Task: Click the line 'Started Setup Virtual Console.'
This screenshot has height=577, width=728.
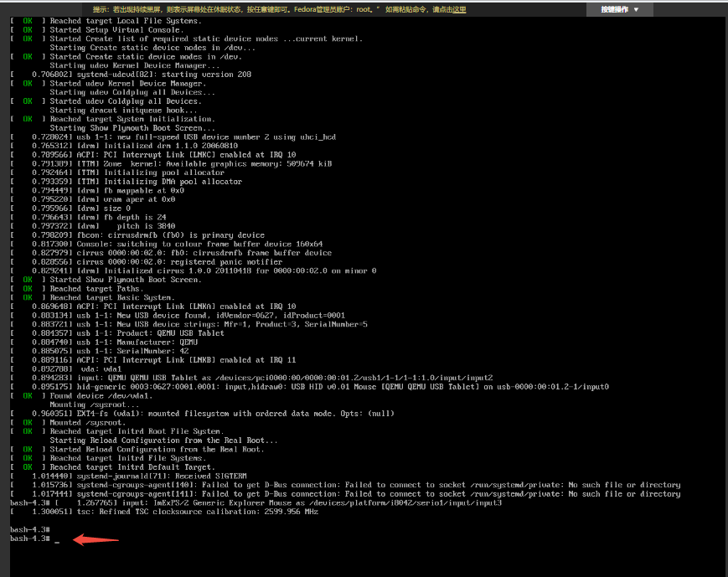Action: click(97, 29)
